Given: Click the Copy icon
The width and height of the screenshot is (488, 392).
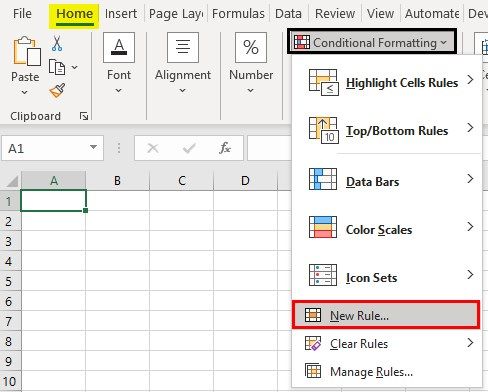Looking at the screenshot, I should pyautogui.click(x=57, y=67).
